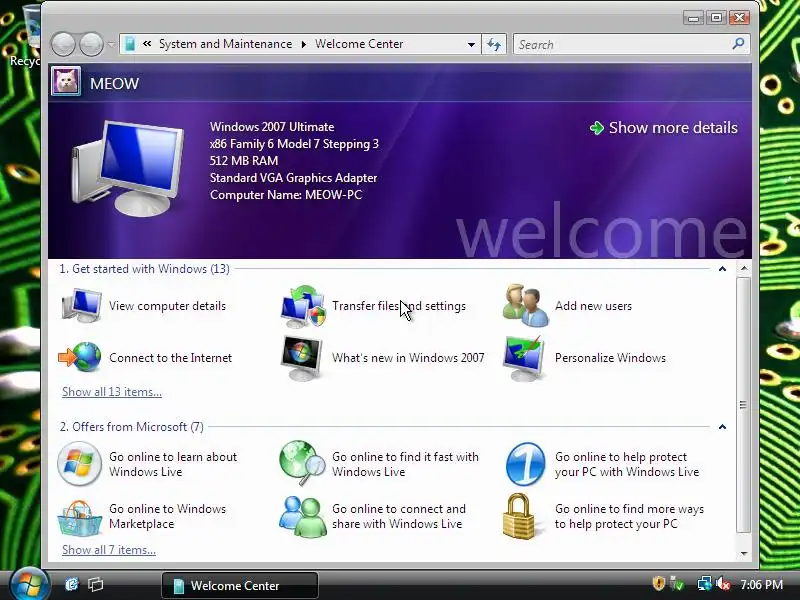Viewport: 800px width, 600px height.
Task: Click the address bar location icon
Action: pyautogui.click(x=130, y=44)
